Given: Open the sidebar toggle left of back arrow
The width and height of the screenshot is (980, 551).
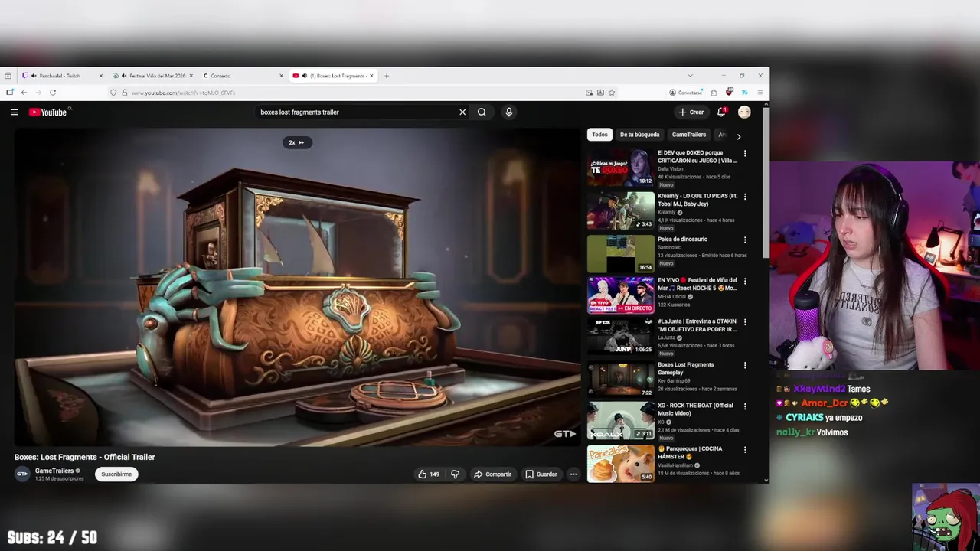Looking at the screenshot, I should coord(9,93).
